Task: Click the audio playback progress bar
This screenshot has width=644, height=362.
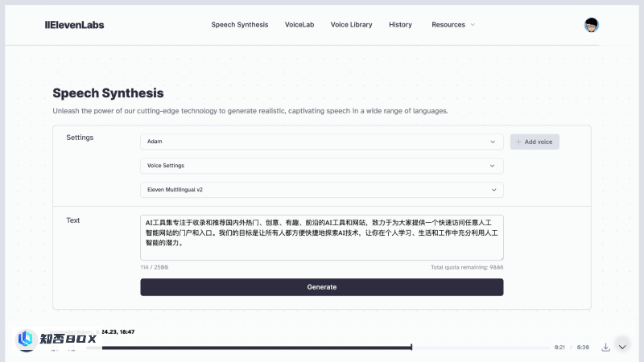Action: (317, 348)
